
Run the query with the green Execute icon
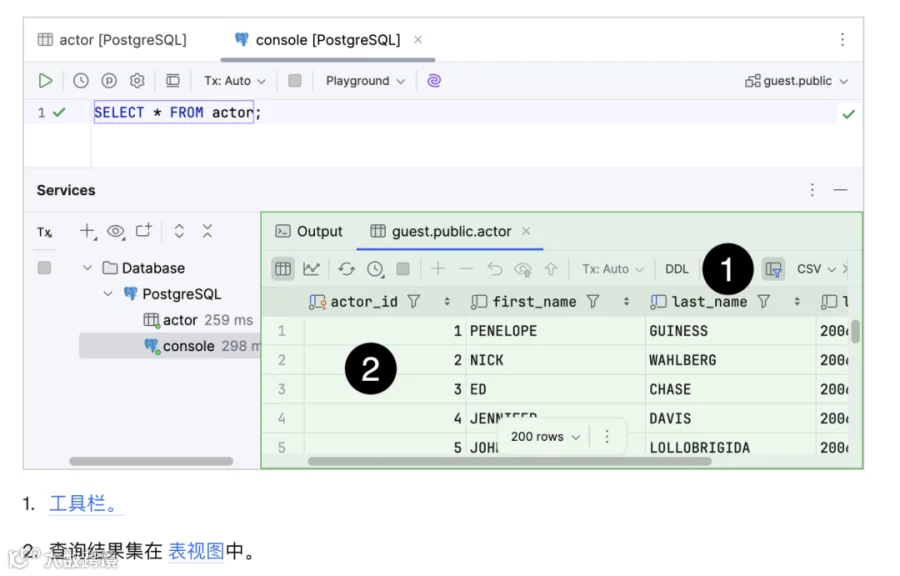[x=45, y=81]
